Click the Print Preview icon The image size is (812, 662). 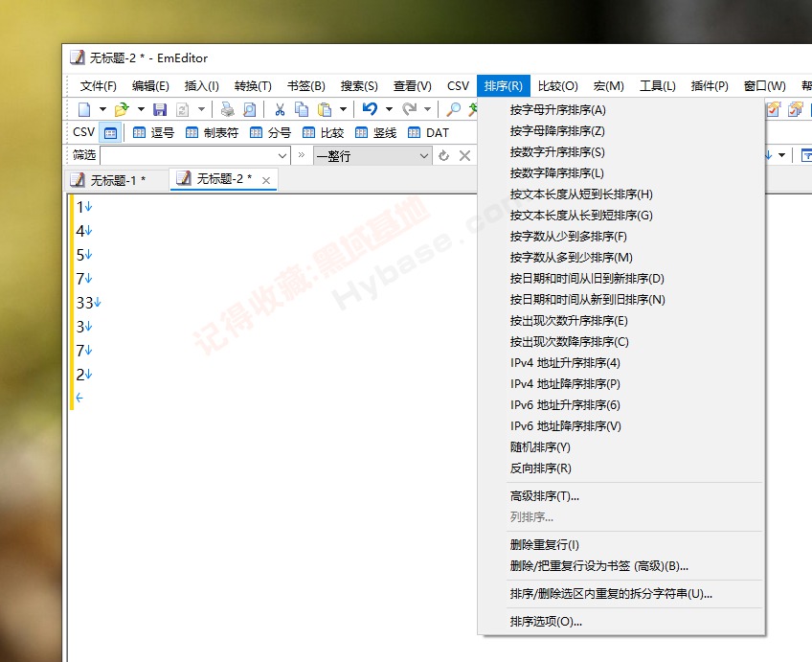(250, 109)
